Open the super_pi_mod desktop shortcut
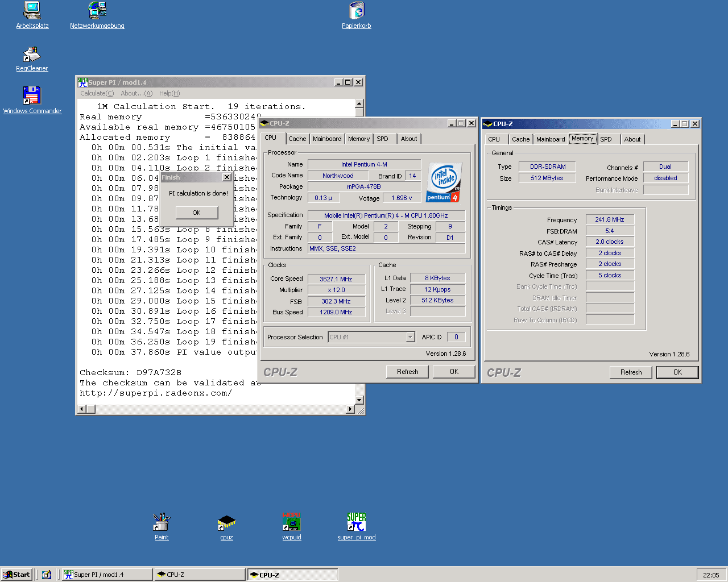Image resolution: width=728 pixels, height=582 pixels. point(357,522)
